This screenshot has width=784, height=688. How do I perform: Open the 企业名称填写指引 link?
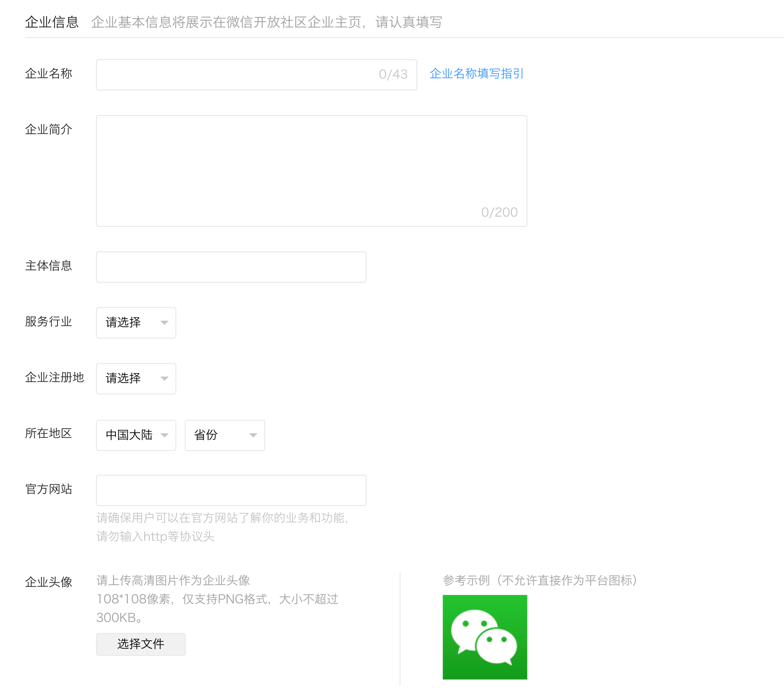pos(477,74)
